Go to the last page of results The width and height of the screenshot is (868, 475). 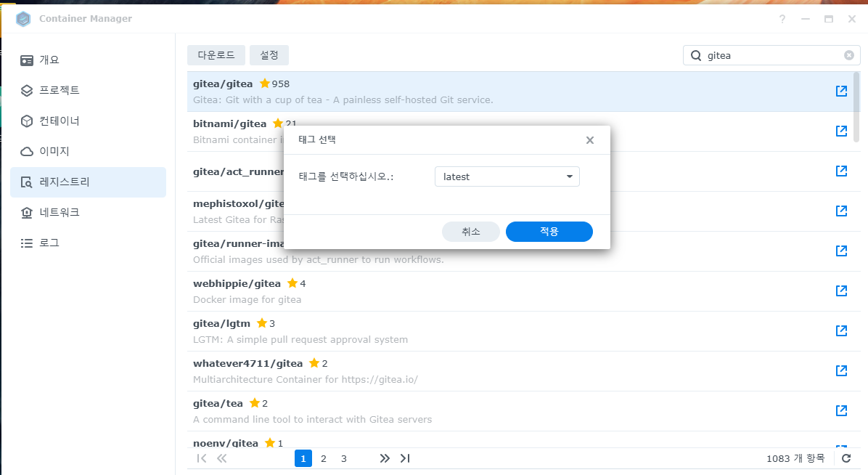click(x=405, y=458)
